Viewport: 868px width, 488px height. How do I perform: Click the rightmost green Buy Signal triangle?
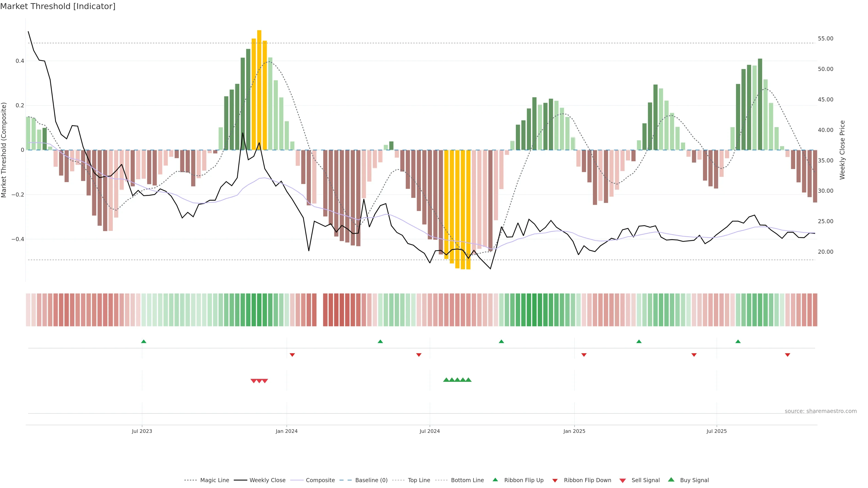click(468, 380)
